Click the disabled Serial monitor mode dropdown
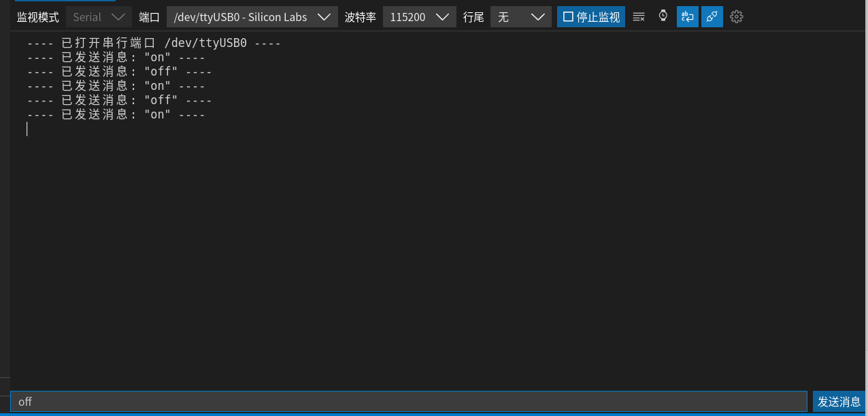 click(x=99, y=17)
